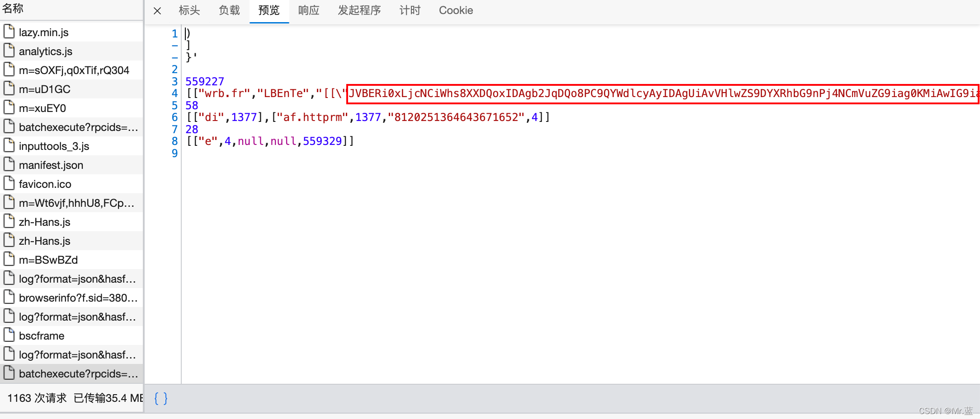Select the bscframe request
The width and height of the screenshot is (980, 419).
[x=71, y=335]
